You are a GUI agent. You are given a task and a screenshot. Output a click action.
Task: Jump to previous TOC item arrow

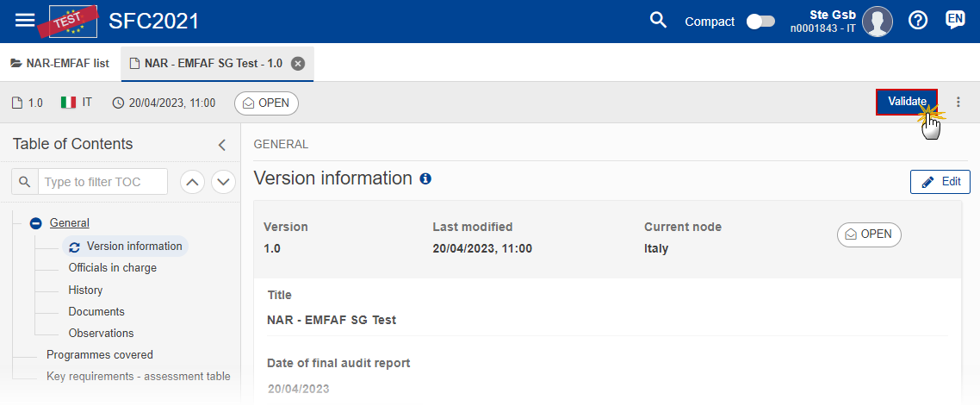[193, 182]
